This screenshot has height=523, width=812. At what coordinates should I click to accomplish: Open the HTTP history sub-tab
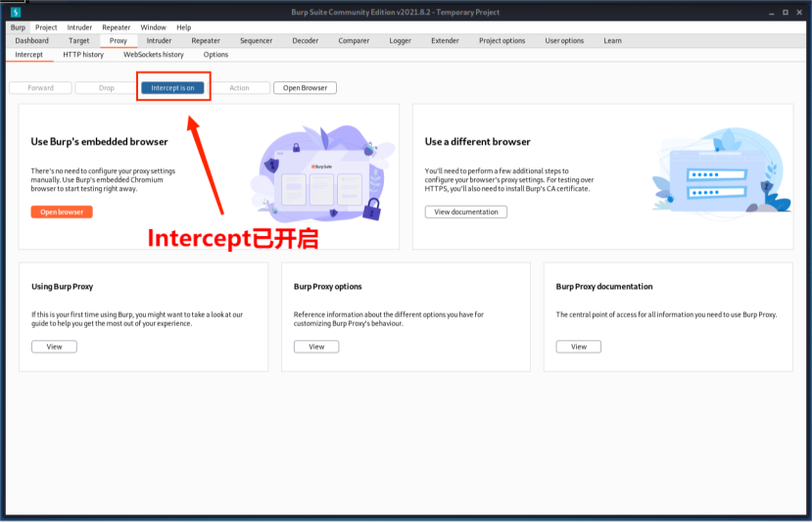pyautogui.click(x=83, y=55)
